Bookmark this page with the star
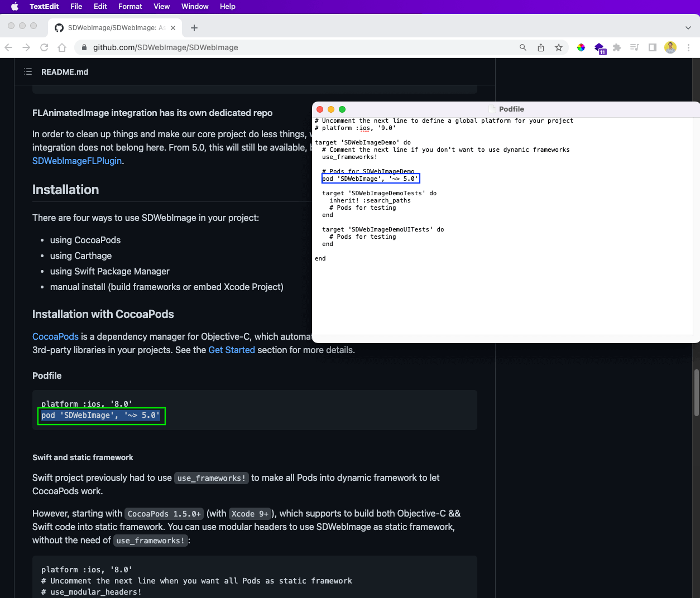700x598 pixels. click(x=559, y=47)
